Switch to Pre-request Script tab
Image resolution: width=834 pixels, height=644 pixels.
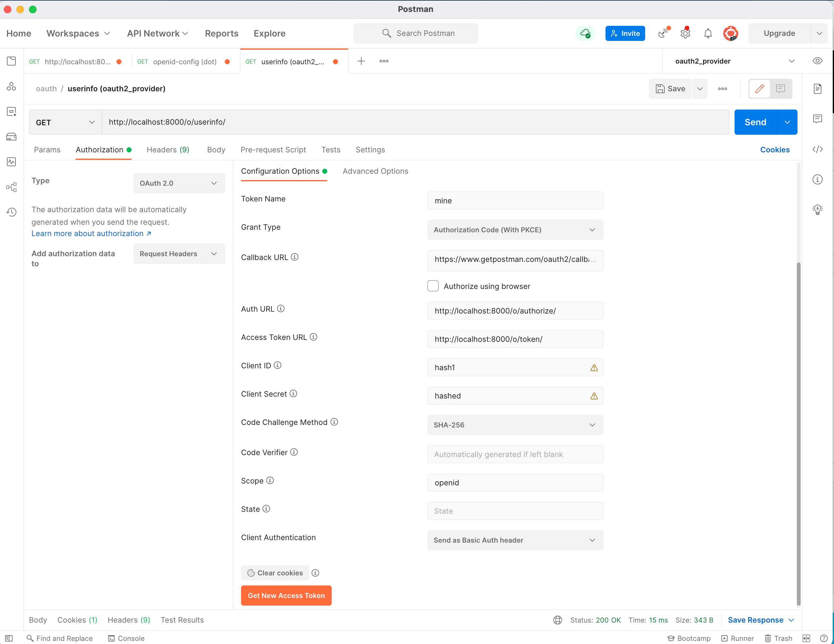273,150
